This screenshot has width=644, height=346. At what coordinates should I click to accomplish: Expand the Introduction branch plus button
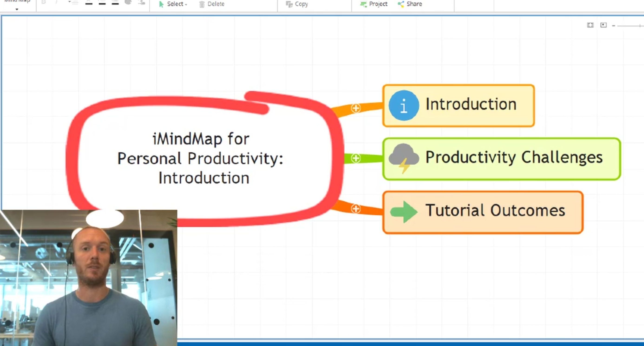pyautogui.click(x=356, y=108)
